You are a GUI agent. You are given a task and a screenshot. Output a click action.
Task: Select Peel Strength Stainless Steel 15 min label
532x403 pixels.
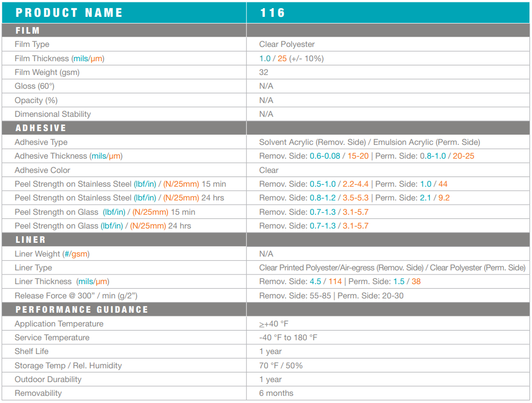point(120,184)
